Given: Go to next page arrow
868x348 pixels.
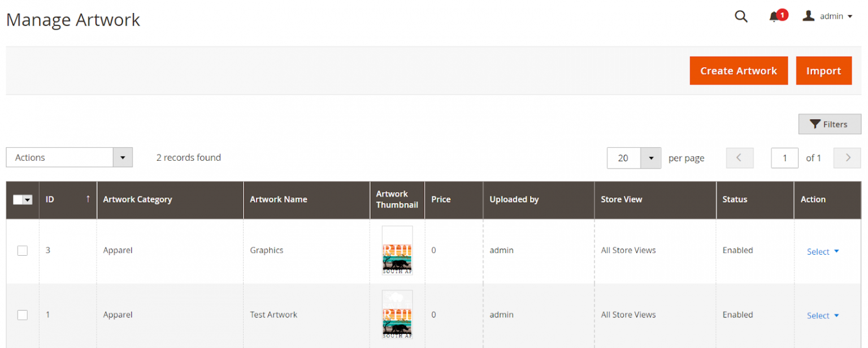Looking at the screenshot, I should click(x=847, y=158).
